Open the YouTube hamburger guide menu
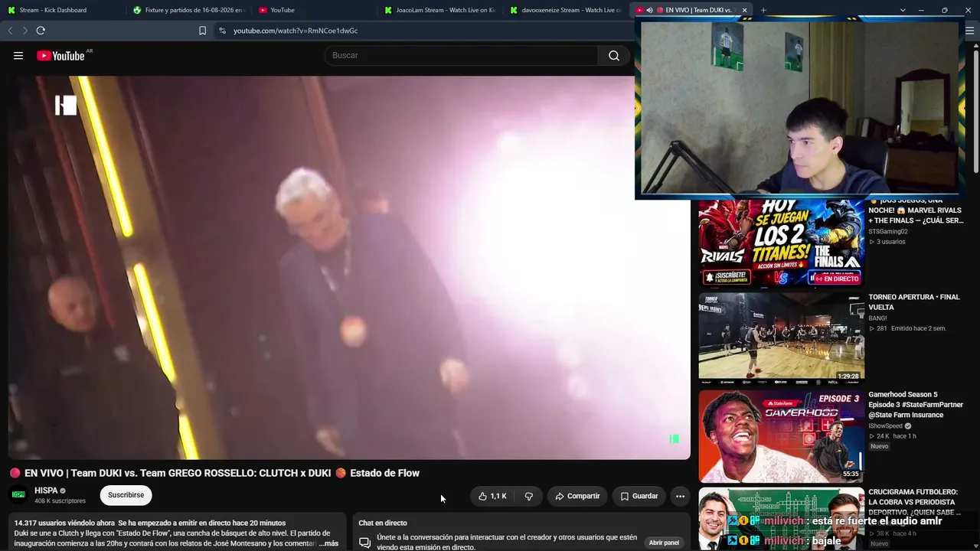The height and width of the screenshot is (551, 980). tap(18, 56)
